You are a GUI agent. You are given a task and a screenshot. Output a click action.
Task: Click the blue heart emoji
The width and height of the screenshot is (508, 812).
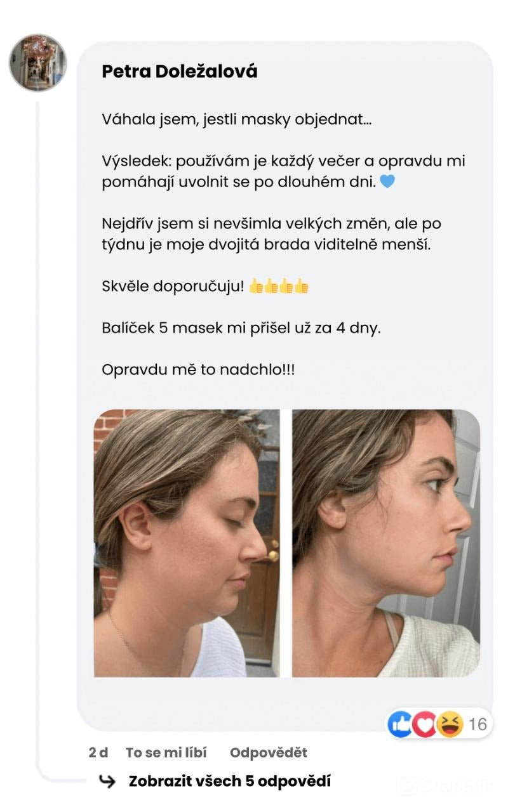387,181
